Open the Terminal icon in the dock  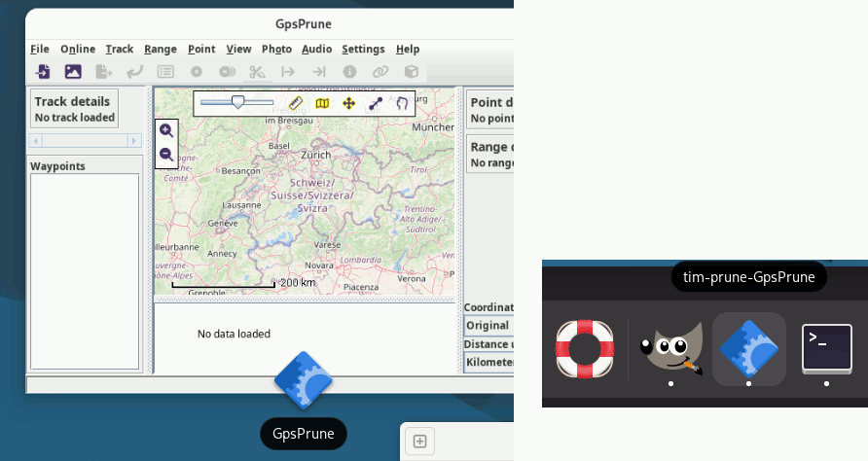(826, 349)
